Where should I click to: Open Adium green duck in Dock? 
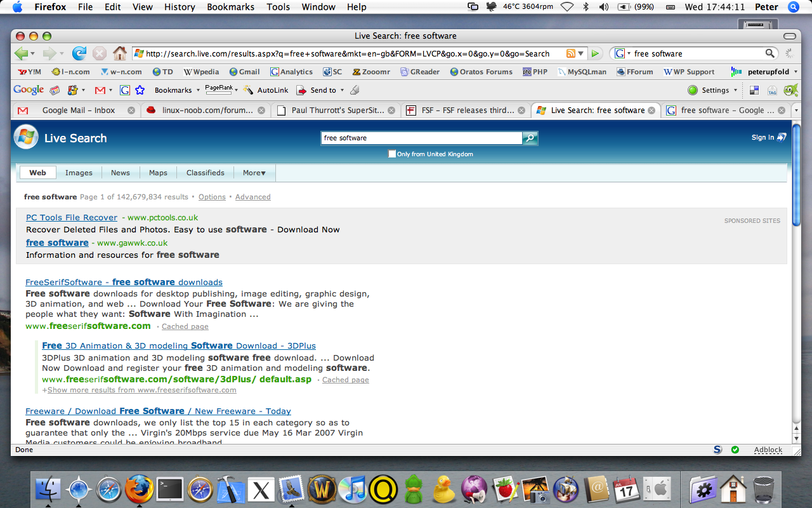(x=414, y=490)
